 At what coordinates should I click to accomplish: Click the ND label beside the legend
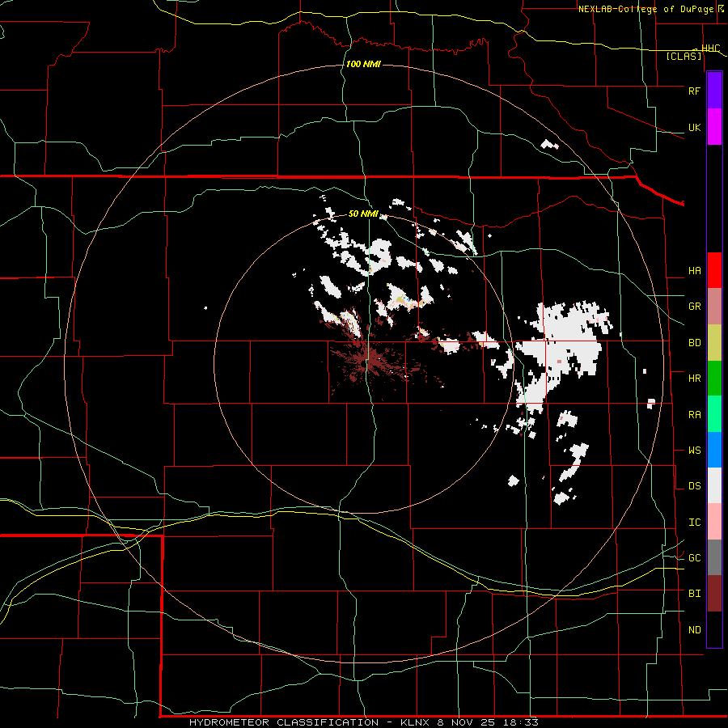click(694, 630)
